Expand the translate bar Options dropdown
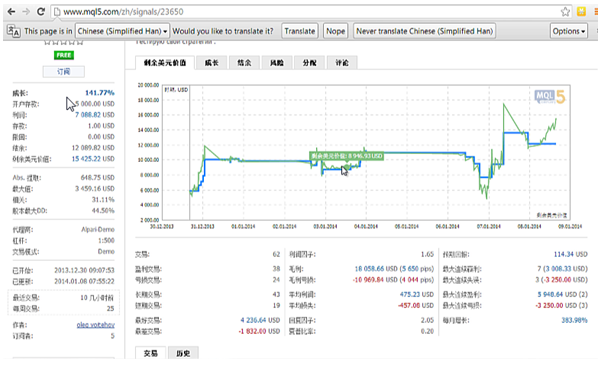 [569, 31]
